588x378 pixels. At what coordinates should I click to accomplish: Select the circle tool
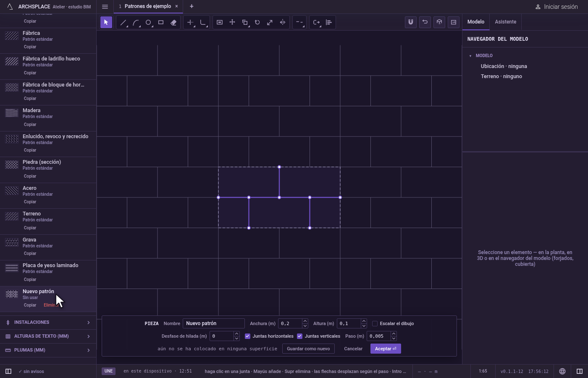148,22
